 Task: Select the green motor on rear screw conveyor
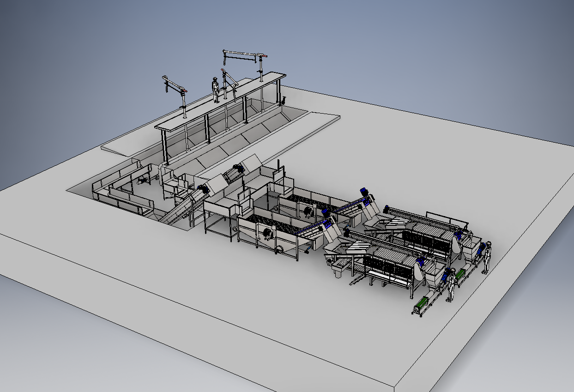coord(460,274)
